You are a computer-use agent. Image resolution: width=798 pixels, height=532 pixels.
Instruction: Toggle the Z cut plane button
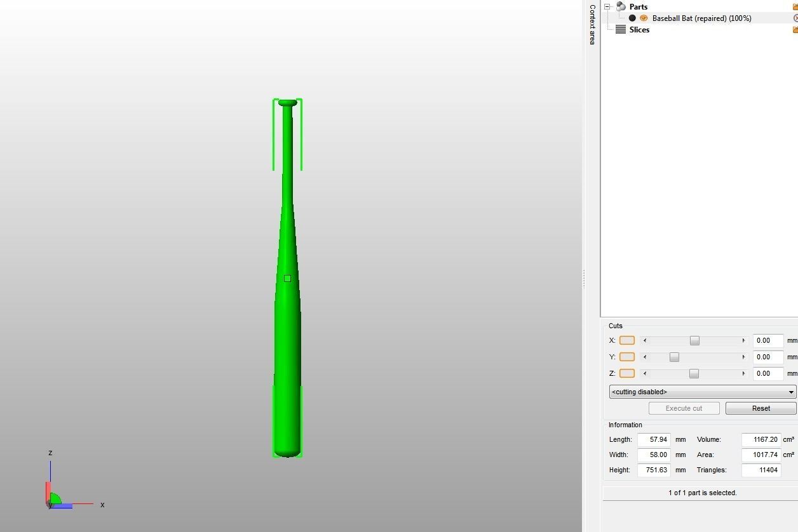point(627,373)
